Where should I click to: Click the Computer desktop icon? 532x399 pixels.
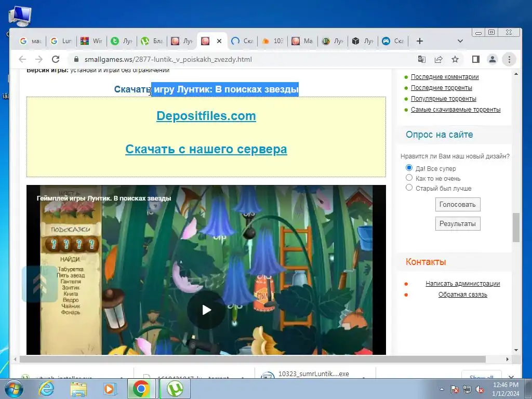coord(20,16)
